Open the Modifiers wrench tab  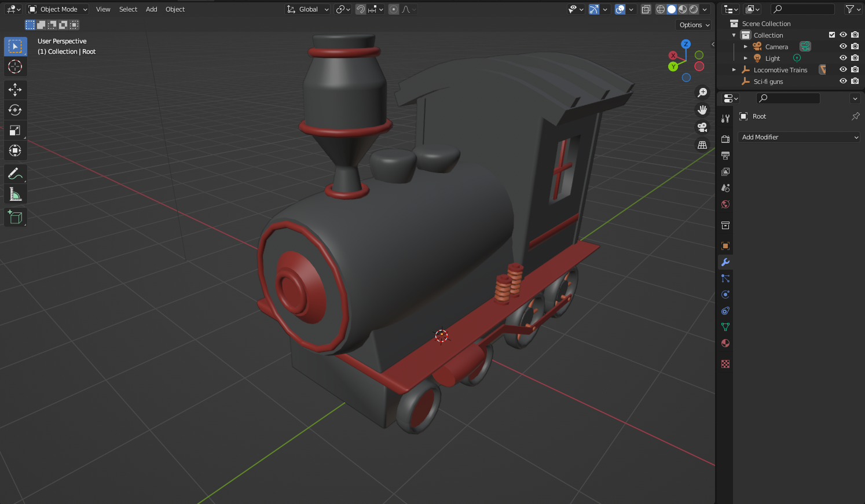pos(725,262)
